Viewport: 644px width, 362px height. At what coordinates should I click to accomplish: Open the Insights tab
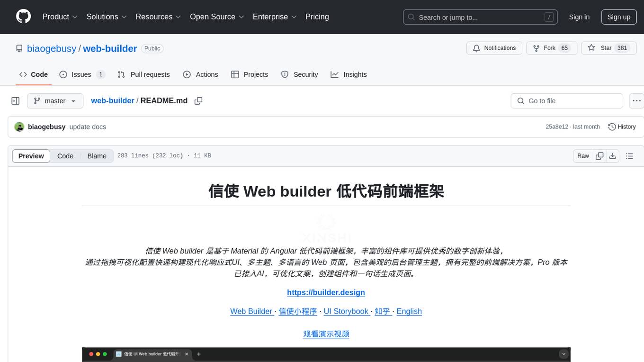click(x=349, y=74)
